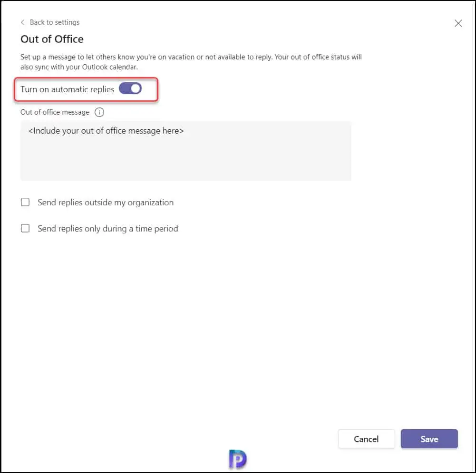This screenshot has height=473, width=476.
Task: Click the "Out of office message" field label
Action: click(x=55, y=113)
